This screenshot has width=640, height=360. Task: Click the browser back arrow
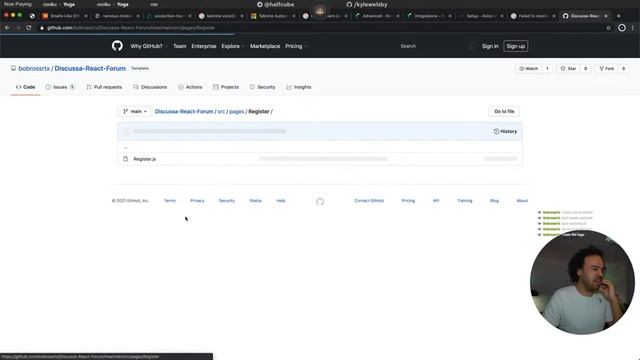pyautogui.click(x=7, y=28)
